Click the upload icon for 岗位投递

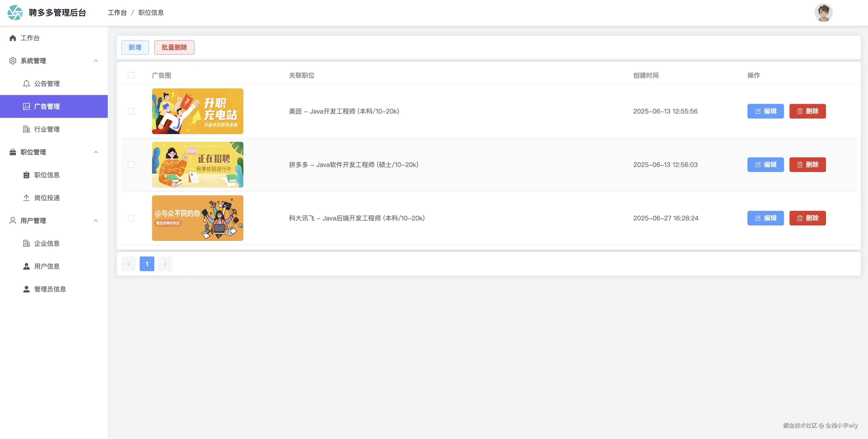26,198
